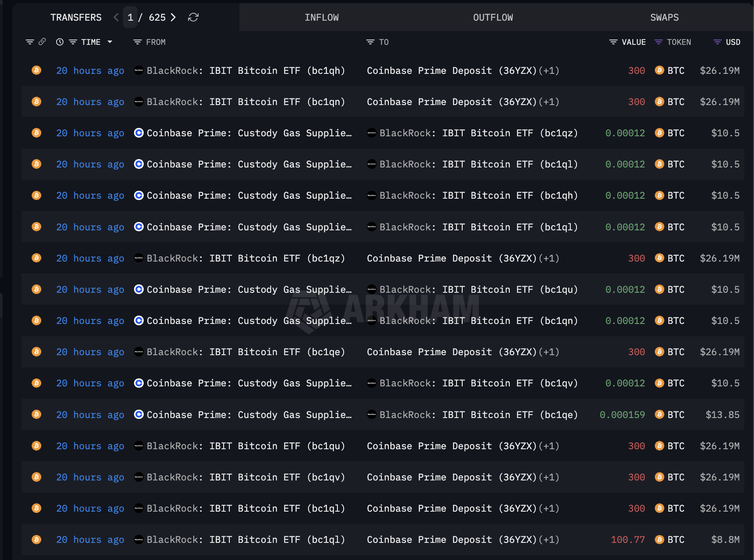Open the leftmost filter dropdown in the header
Image resolution: width=754 pixels, height=560 pixels.
click(29, 42)
